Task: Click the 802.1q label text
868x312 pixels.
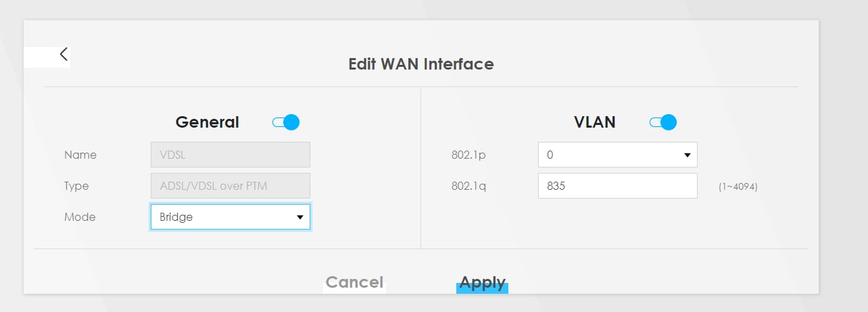Action: [468, 186]
